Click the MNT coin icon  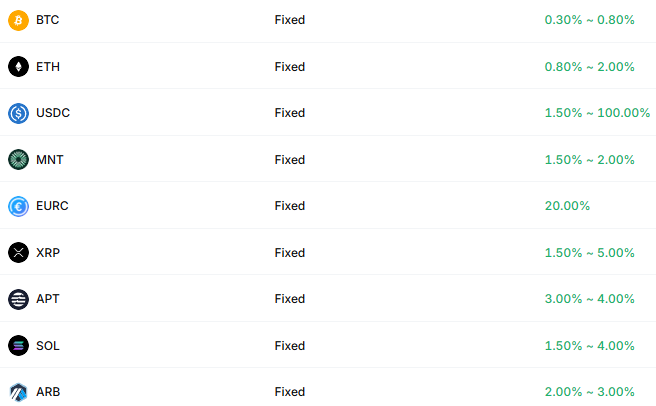[18, 160]
